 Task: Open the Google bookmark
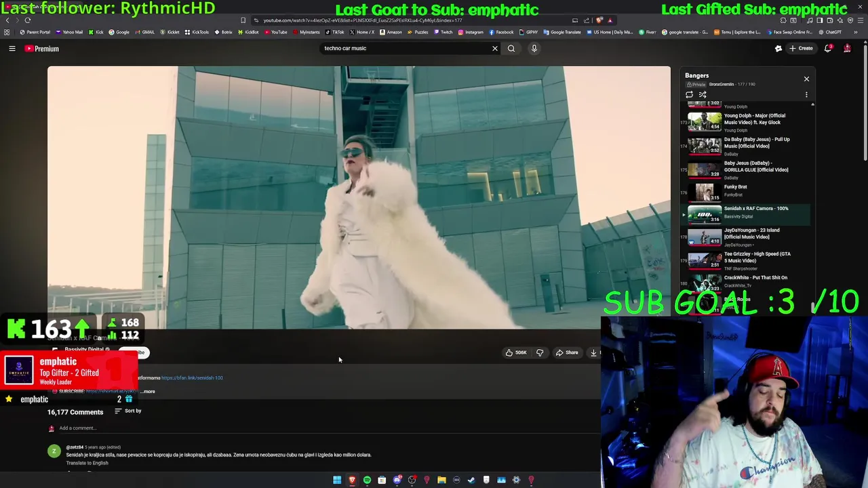coord(119,32)
